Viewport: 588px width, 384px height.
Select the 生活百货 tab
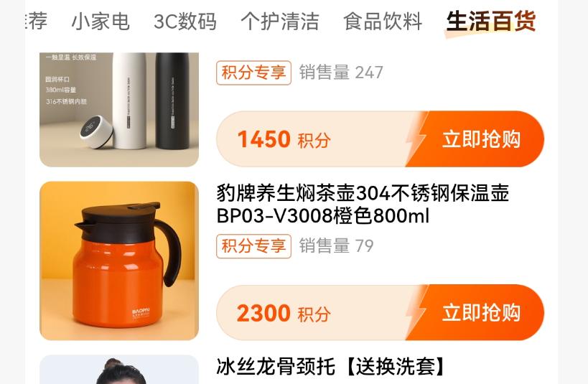point(490,21)
